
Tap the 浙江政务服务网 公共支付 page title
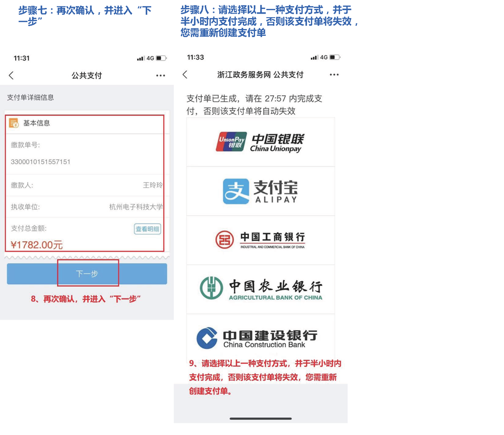(260, 75)
